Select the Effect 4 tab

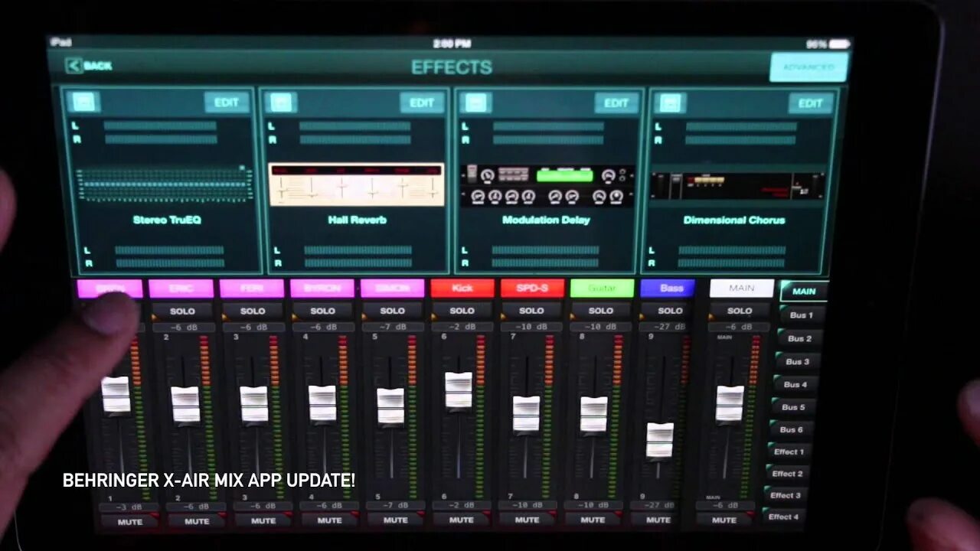[x=782, y=517]
